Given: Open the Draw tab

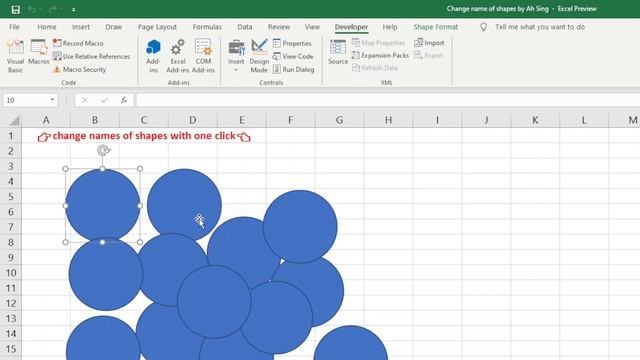Looking at the screenshot, I should pos(113,27).
